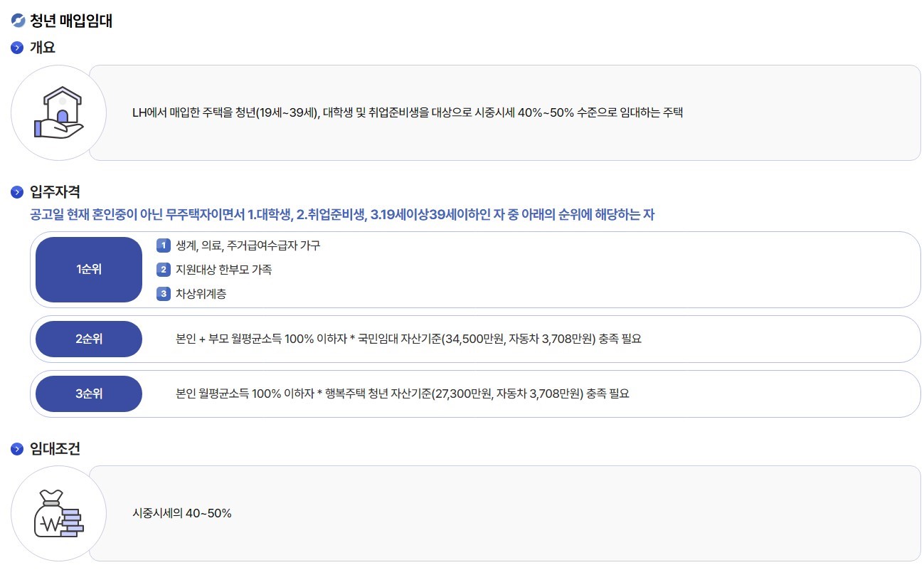This screenshot has height=570, width=924.
Task: Click the arrow icon beside 입주자격
Action: pos(16,191)
